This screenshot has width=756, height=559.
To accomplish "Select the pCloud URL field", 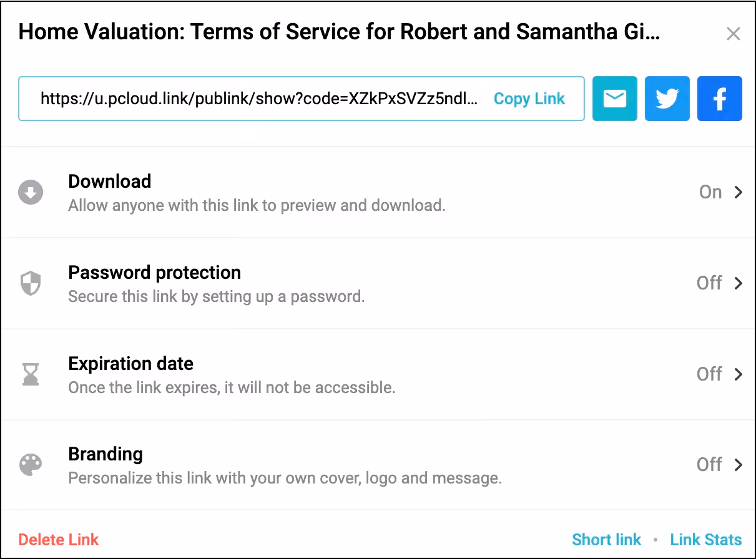I will (250, 98).
